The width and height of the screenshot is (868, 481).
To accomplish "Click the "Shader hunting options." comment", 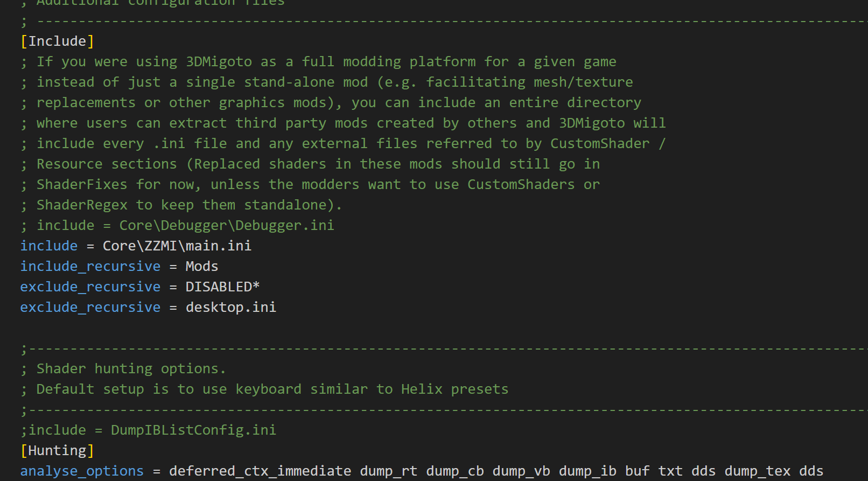I will point(131,369).
